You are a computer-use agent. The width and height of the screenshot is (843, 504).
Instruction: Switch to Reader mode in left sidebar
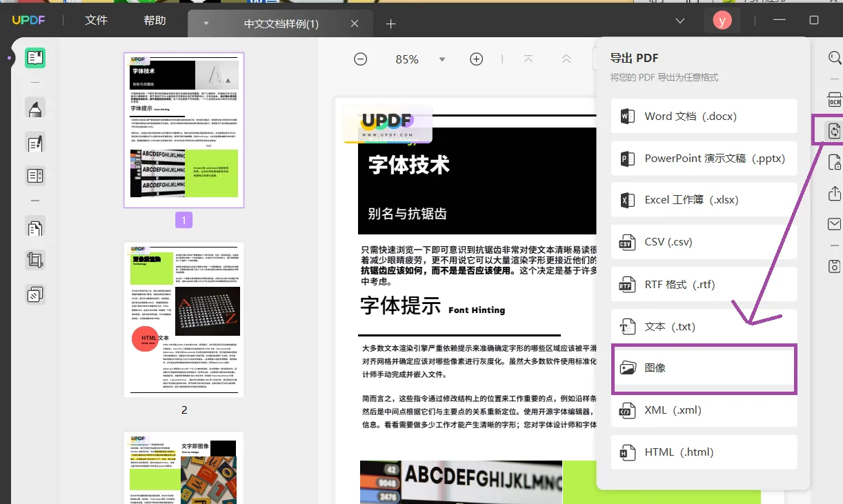click(35, 58)
